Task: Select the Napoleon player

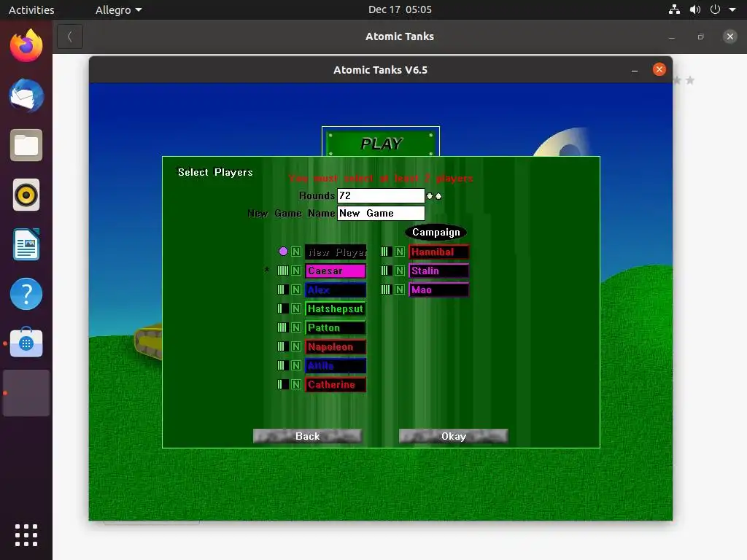Action: click(x=336, y=346)
